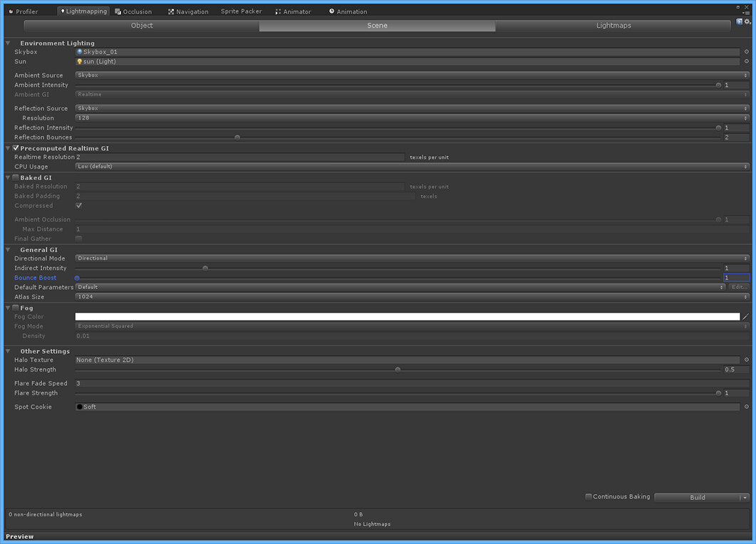Enable the Baked GI checkbox
This screenshot has height=544, width=756.
click(x=15, y=177)
